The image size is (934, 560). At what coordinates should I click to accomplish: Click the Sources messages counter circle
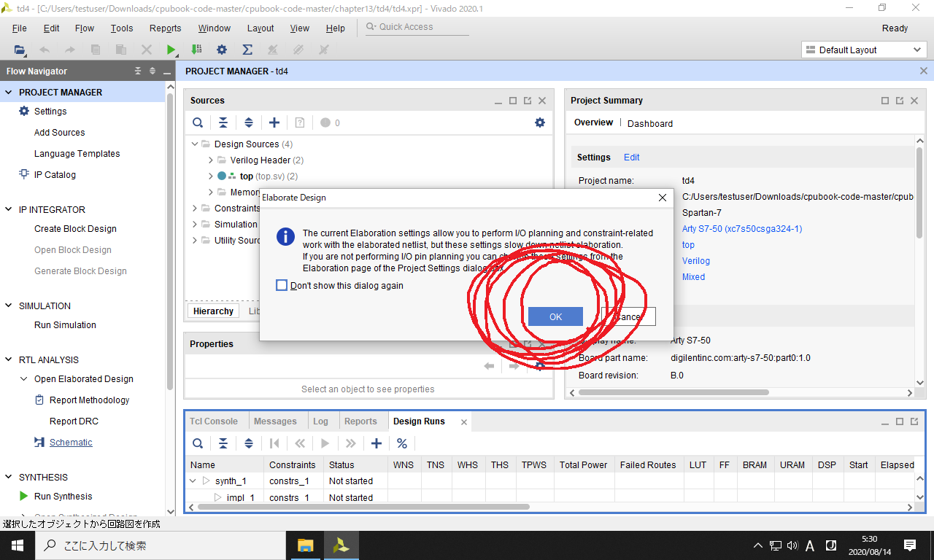click(x=325, y=122)
